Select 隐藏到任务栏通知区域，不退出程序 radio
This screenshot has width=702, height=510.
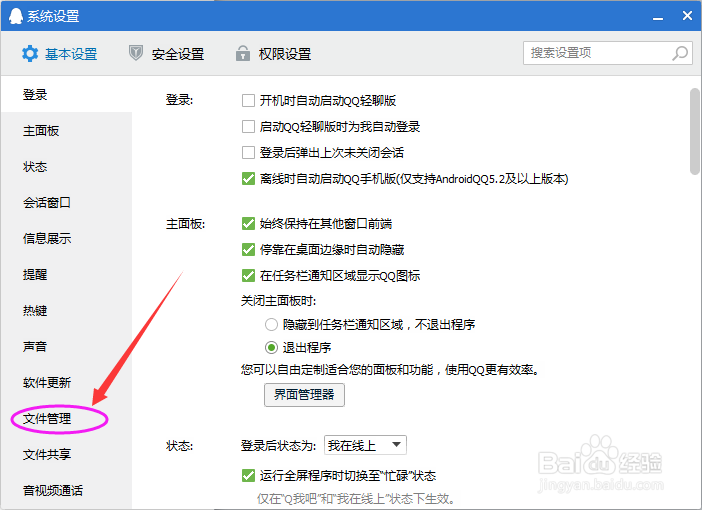pyautogui.click(x=271, y=324)
